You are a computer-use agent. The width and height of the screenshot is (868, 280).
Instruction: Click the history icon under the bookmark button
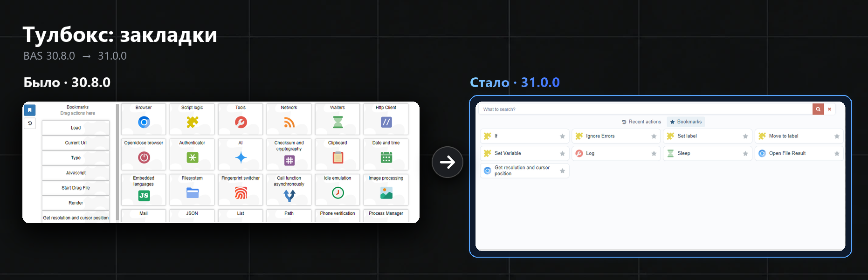[30, 123]
